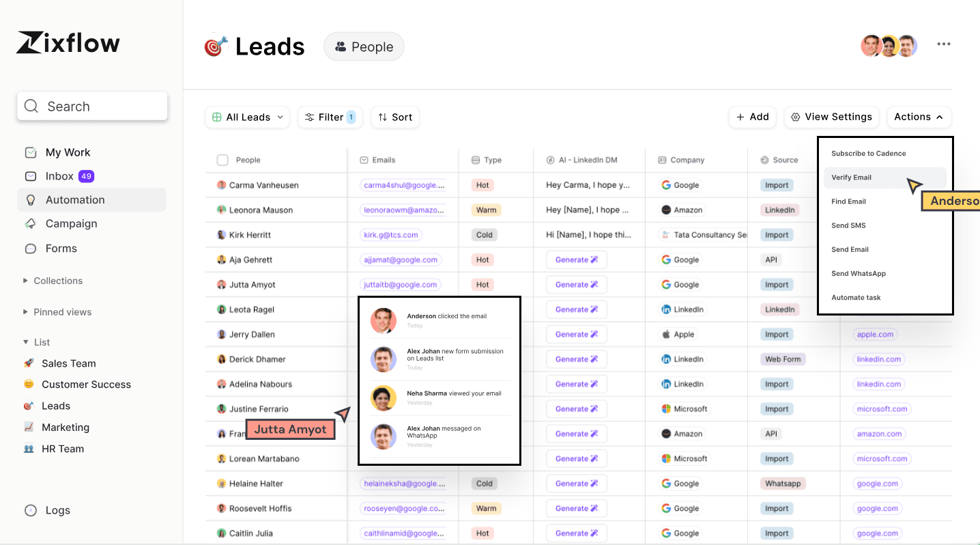Image resolution: width=980 pixels, height=545 pixels.
Task: Open My Work in the sidebar
Action: (x=68, y=152)
